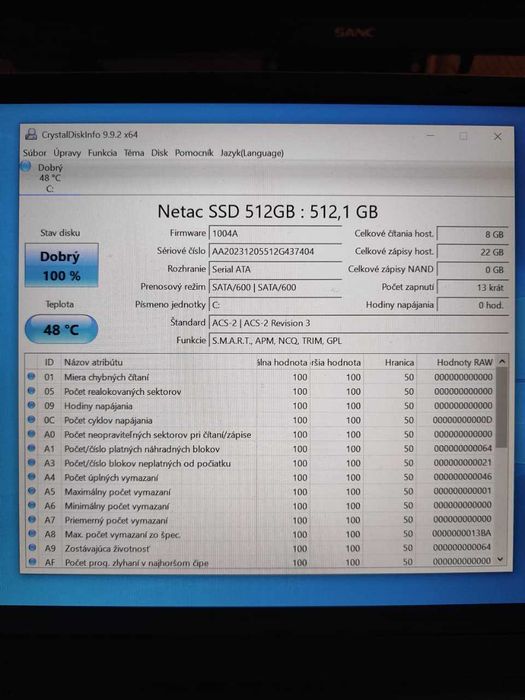Select row Minimálny počet vymazaní
The image size is (525, 700).
coord(261,506)
